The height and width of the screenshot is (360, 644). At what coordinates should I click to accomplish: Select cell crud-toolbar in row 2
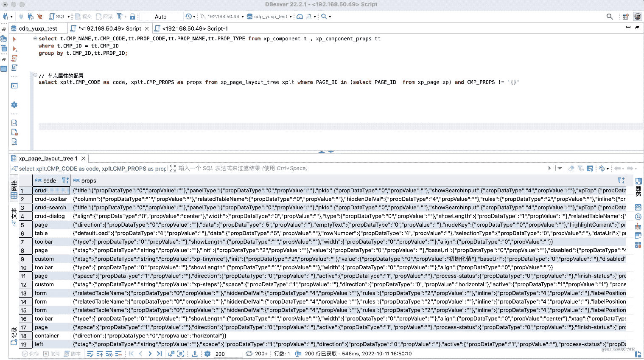click(51, 199)
